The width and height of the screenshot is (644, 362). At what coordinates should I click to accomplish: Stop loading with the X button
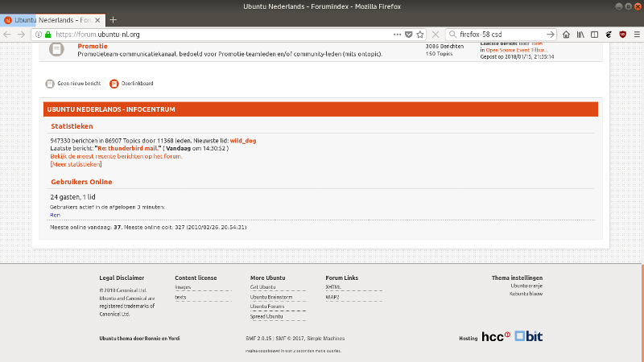point(436,35)
